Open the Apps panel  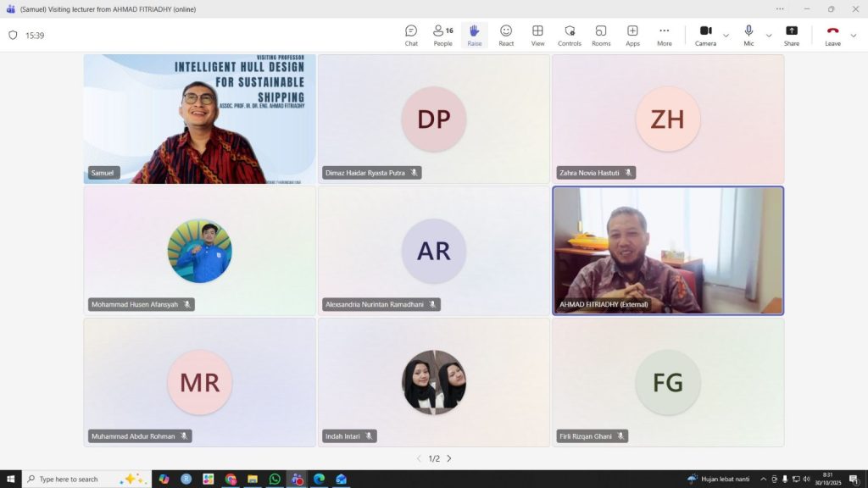click(x=632, y=35)
